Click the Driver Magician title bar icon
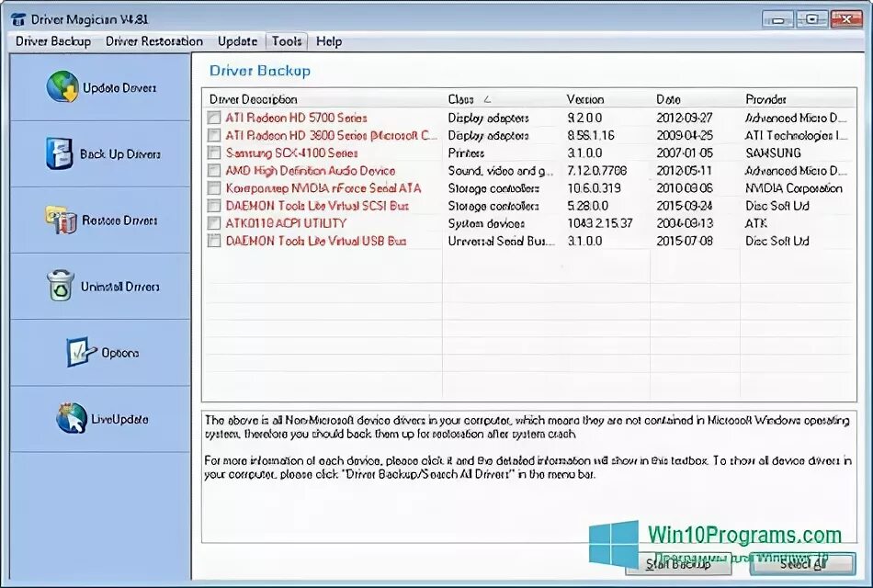Screen dimensions: 873x588 (x=18, y=18)
